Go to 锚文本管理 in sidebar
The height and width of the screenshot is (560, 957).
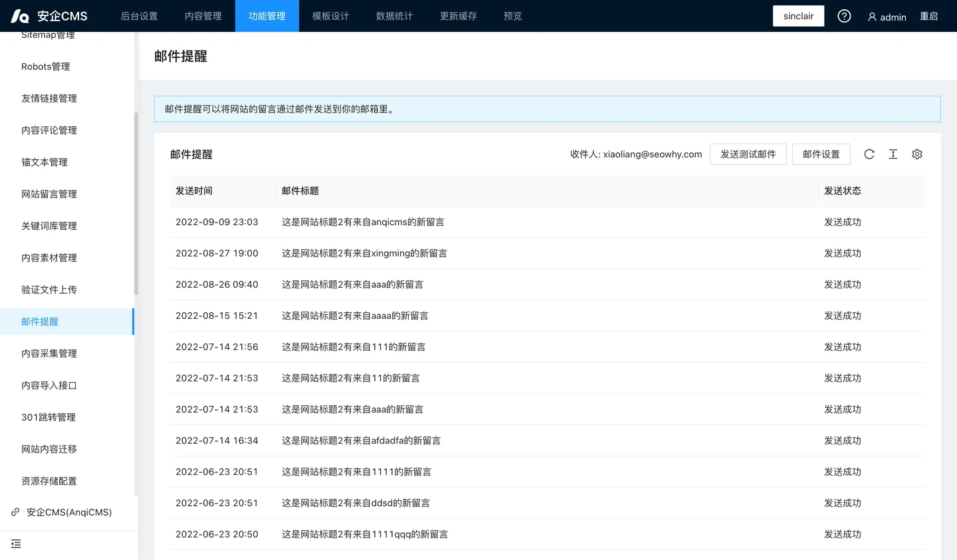point(66,162)
